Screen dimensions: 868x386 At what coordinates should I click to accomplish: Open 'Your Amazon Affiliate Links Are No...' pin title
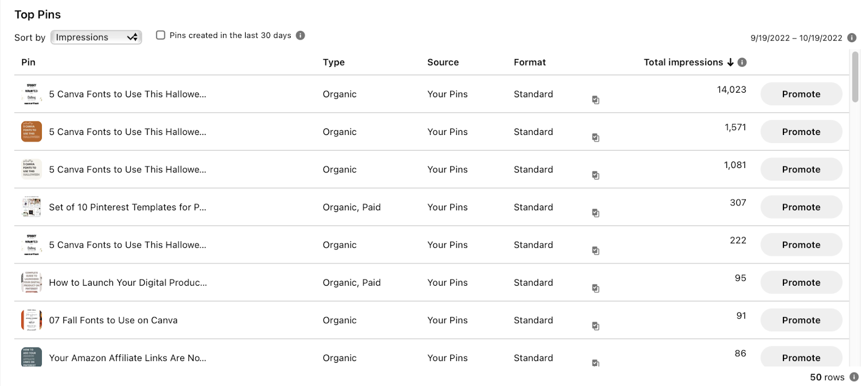127,358
